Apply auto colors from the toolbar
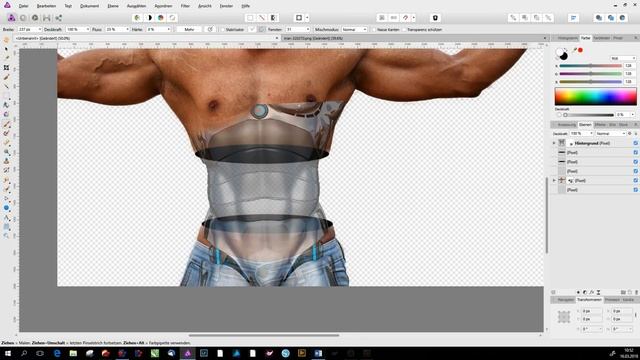 161,18
